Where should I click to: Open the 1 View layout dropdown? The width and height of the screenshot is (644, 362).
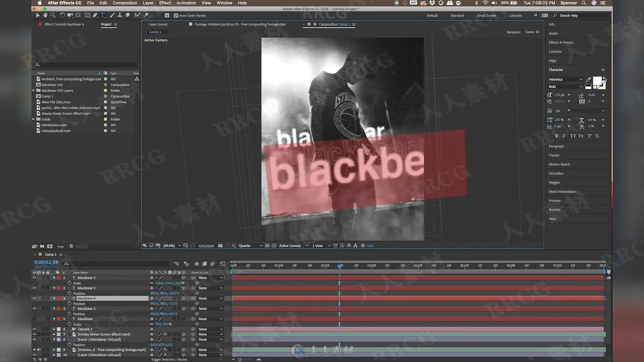pyautogui.click(x=321, y=246)
